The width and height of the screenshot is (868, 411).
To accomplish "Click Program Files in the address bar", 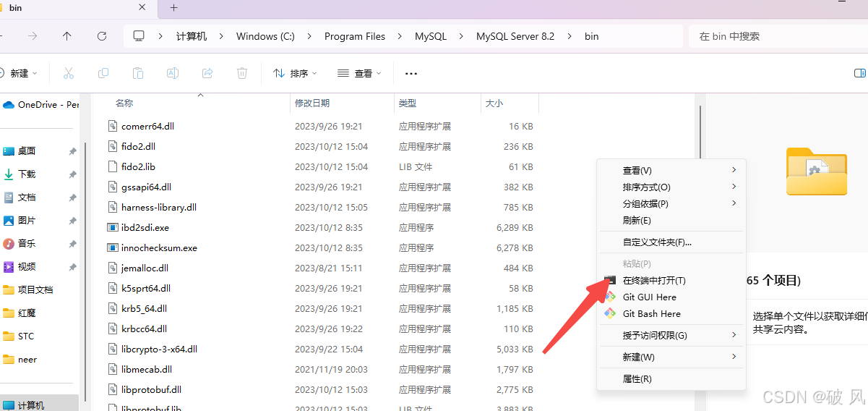I will tap(355, 36).
